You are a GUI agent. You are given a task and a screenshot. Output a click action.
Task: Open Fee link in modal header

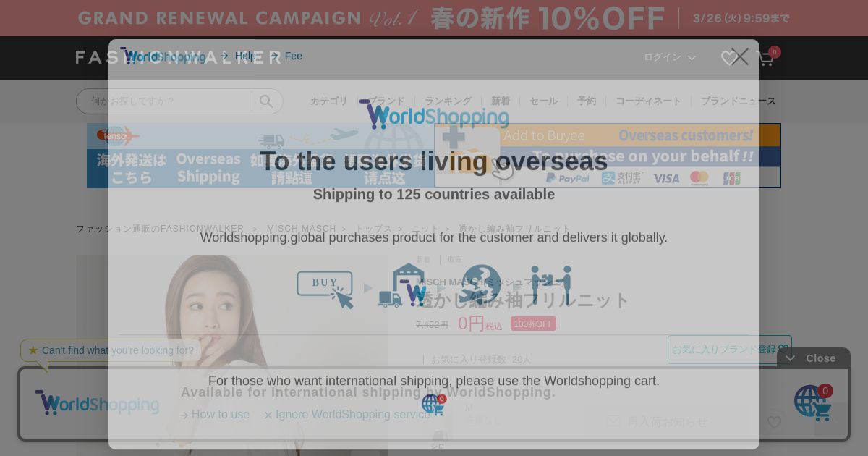pos(294,56)
